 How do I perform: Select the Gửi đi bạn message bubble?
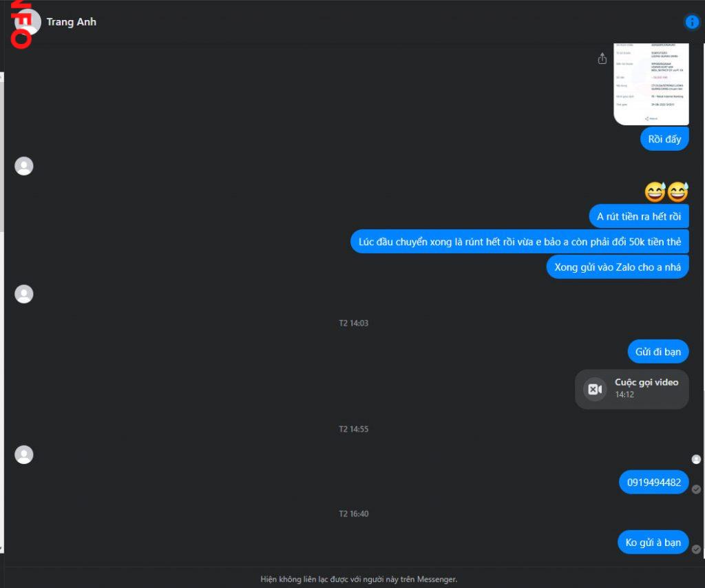click(x=657, y=351)
